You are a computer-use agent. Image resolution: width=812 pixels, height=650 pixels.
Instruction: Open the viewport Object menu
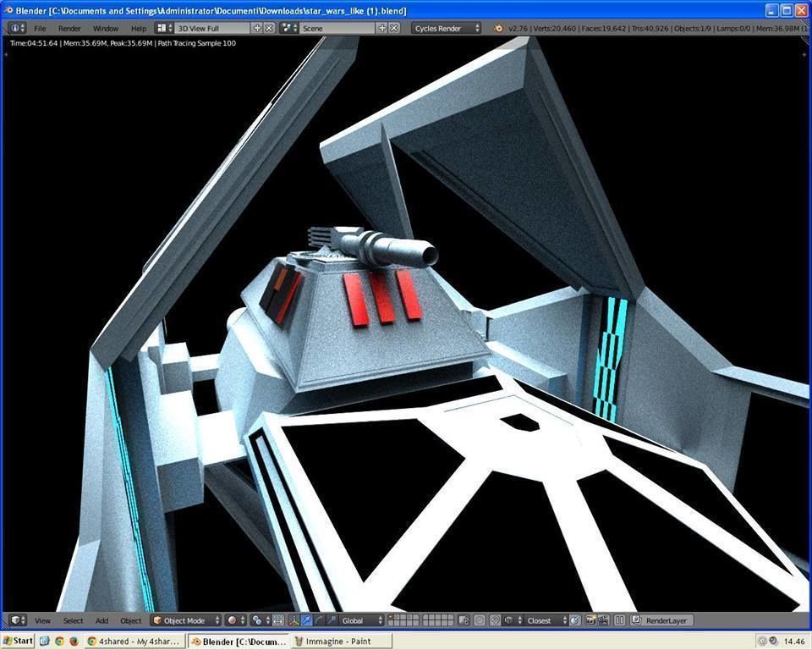(x=131, y=620)
